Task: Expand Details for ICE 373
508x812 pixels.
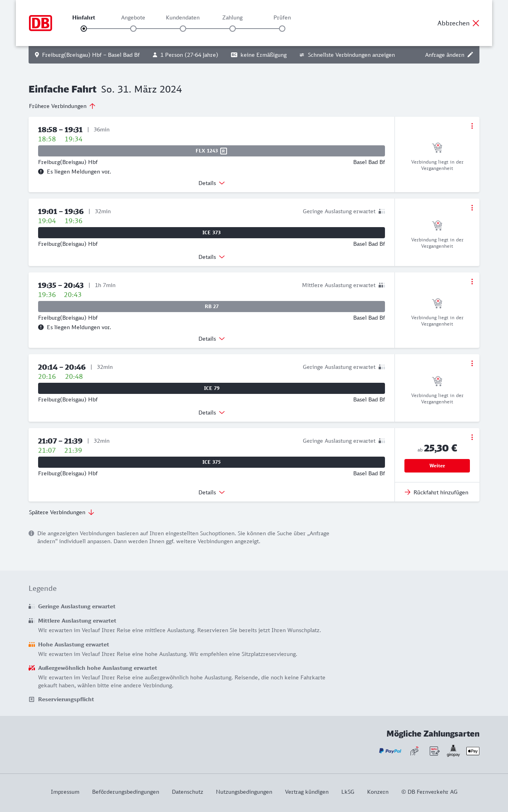Action: point(212,257)
